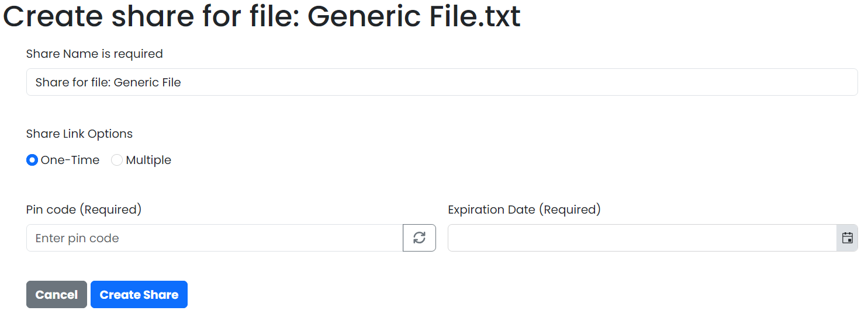Click the "Expiration Date (Required)" label
The height and width of the screenshot is (314, 868).
click(x=524, y=210)
